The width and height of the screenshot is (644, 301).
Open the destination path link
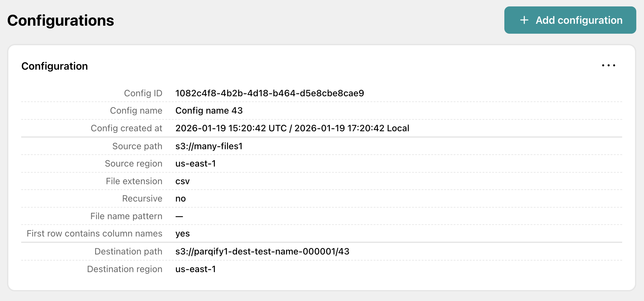[262, 251]
